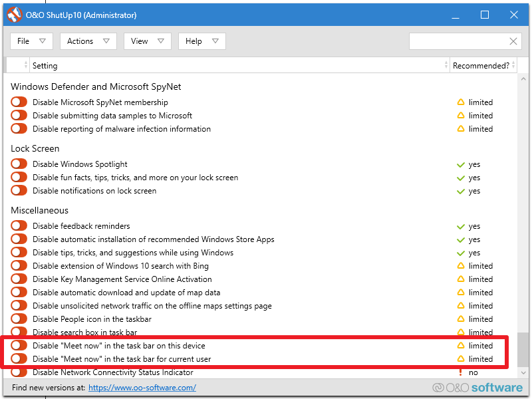
Task: Select "Disable search box in task bar" text
Action: [85, 332]
